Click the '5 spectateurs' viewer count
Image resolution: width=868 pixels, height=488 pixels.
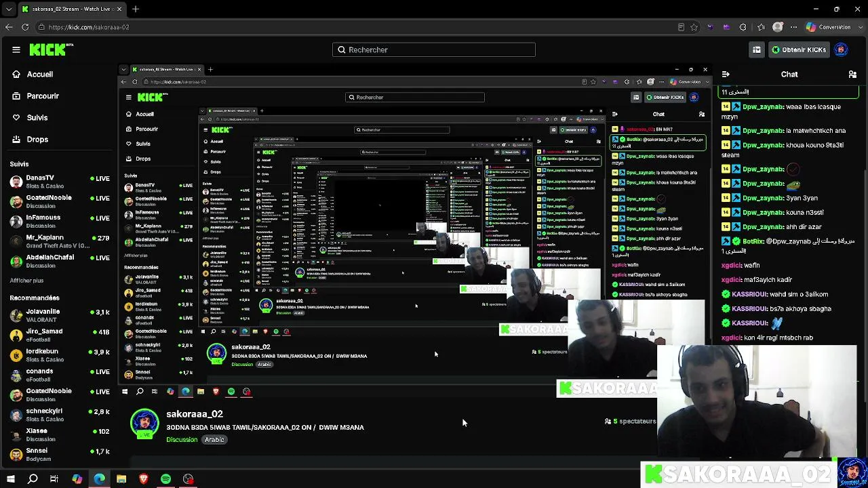tap(631, 421)
